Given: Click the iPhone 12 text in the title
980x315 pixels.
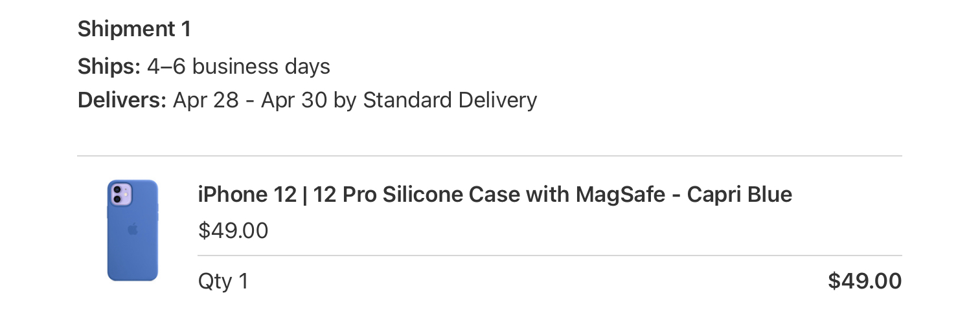Looking at the screenshot, I should coord(247,194).
